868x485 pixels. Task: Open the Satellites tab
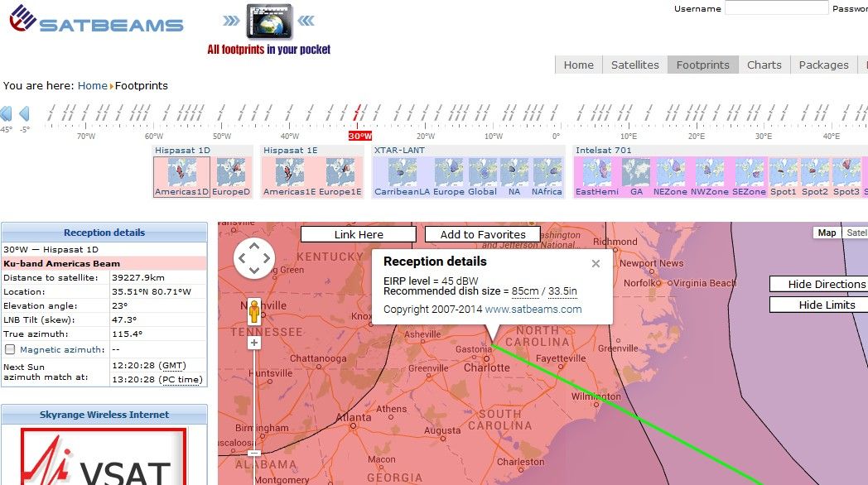tap(635, 65)
